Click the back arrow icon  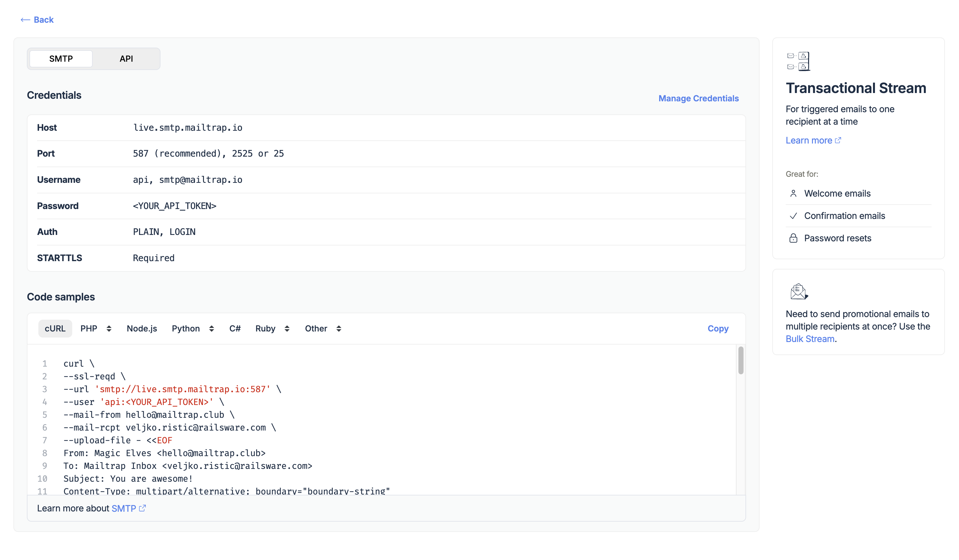[25, 20]
